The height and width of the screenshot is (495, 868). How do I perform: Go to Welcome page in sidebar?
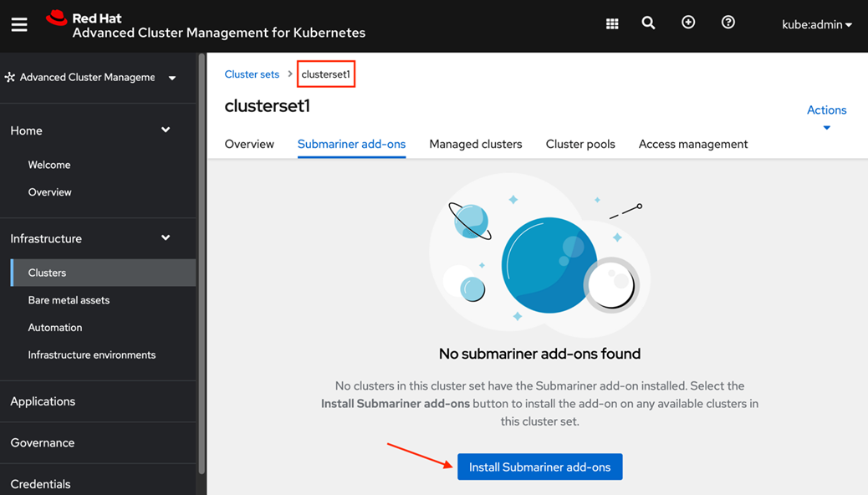tap(49, 165)
